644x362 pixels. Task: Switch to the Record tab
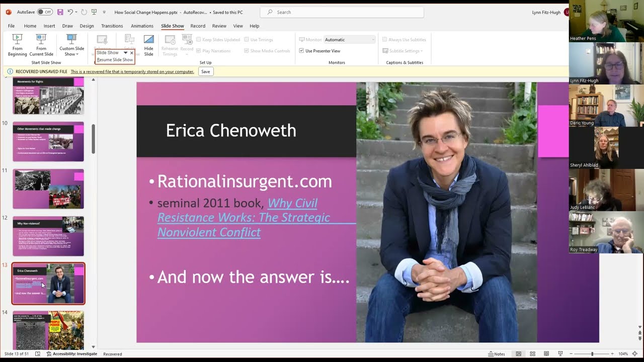[x=198, y=26]
